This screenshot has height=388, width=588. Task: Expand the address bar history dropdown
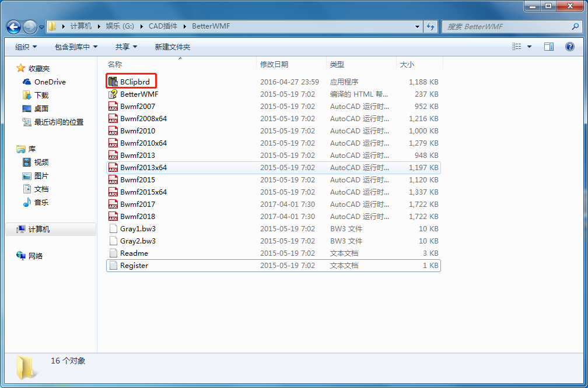point(418,27)
